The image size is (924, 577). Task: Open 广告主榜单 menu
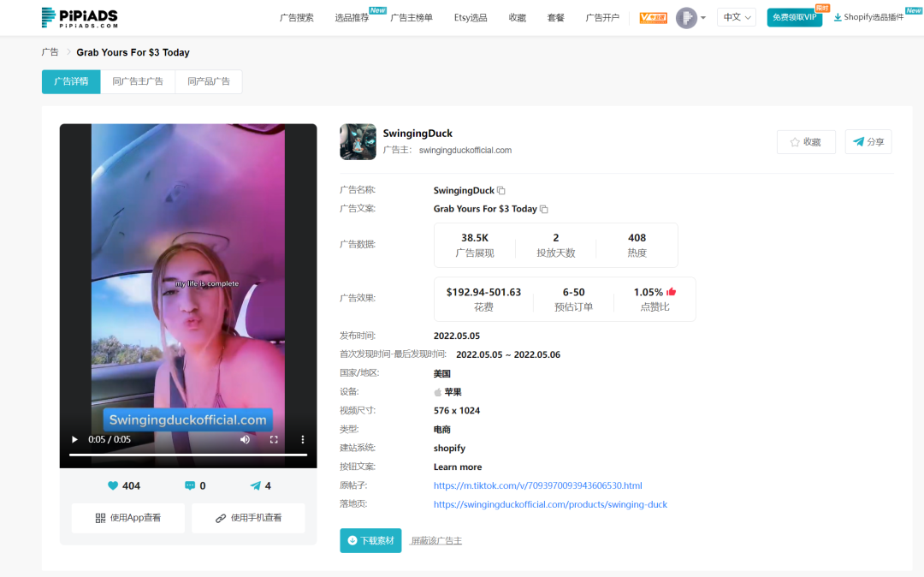coord(412,18)
